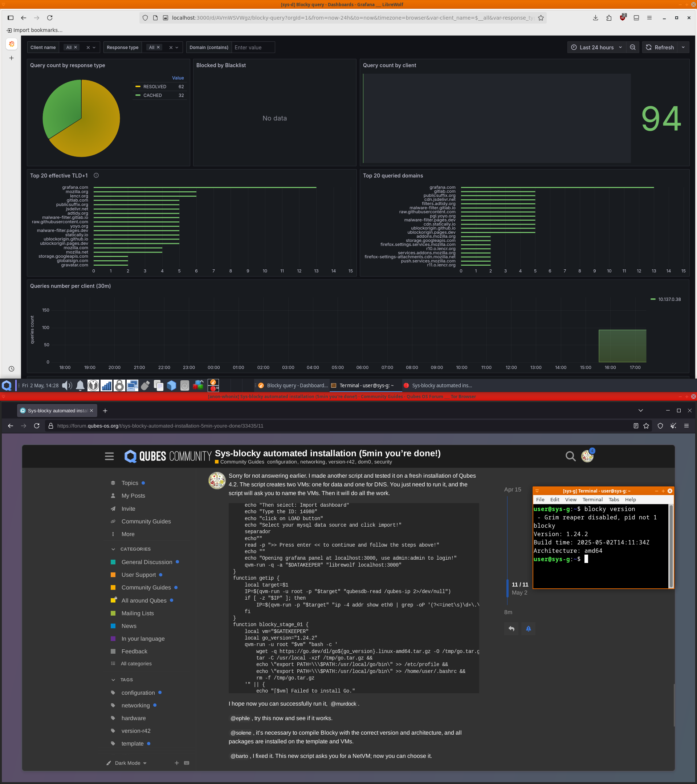This screenshot has width=697, height=784.
Task: Click the green 10.137.0.38 legend color swatch
Action: [x=653, y=299]
